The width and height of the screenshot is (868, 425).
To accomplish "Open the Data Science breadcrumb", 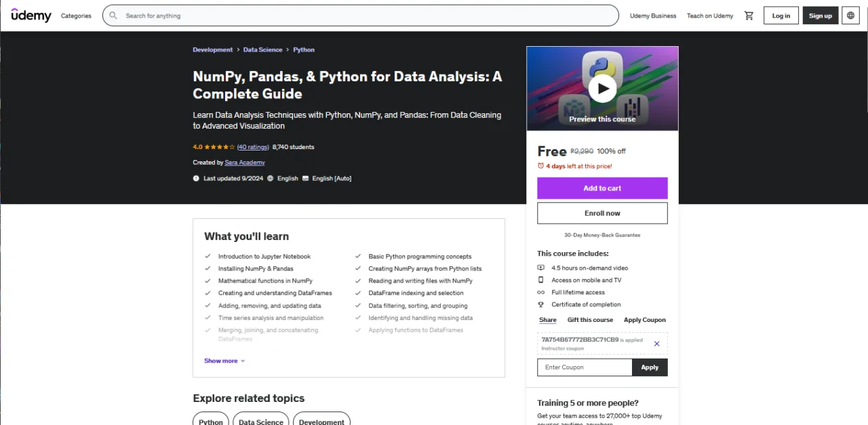I will (263, 50).
